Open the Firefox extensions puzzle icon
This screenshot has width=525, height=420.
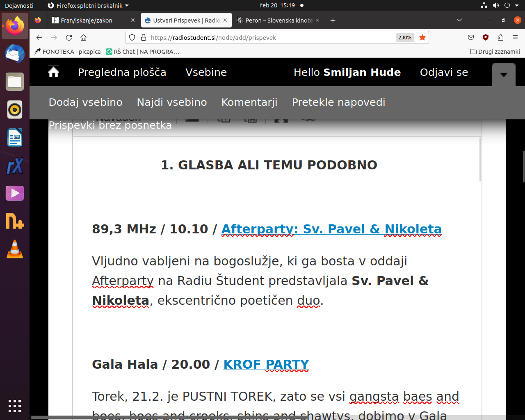(500, 38)
